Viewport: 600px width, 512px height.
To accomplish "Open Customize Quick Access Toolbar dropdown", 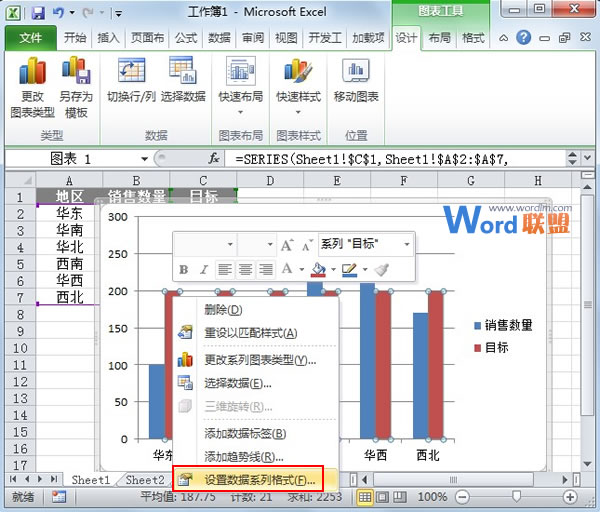I will point(118,14).
